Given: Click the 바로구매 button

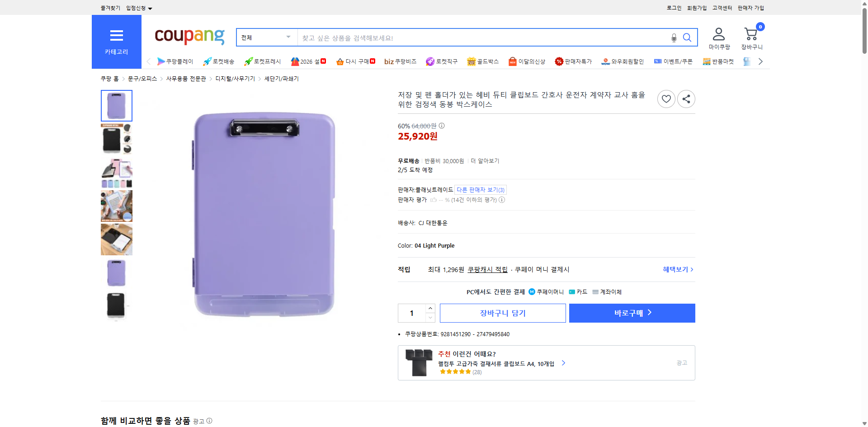Looking at the screenshot, I should (x=632, y=313).
